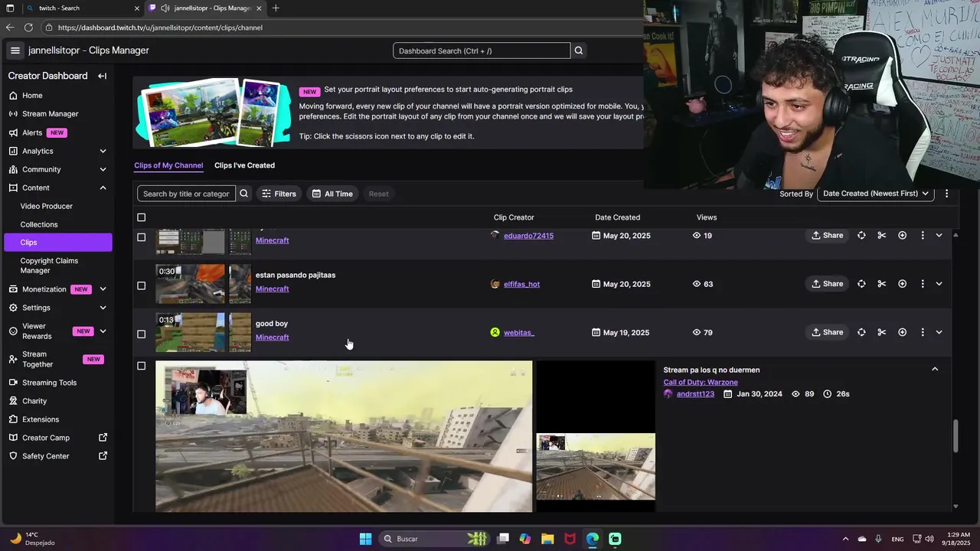Expand the Settings sidebar section
Screen dimensions: 980x551
(103, 308)
